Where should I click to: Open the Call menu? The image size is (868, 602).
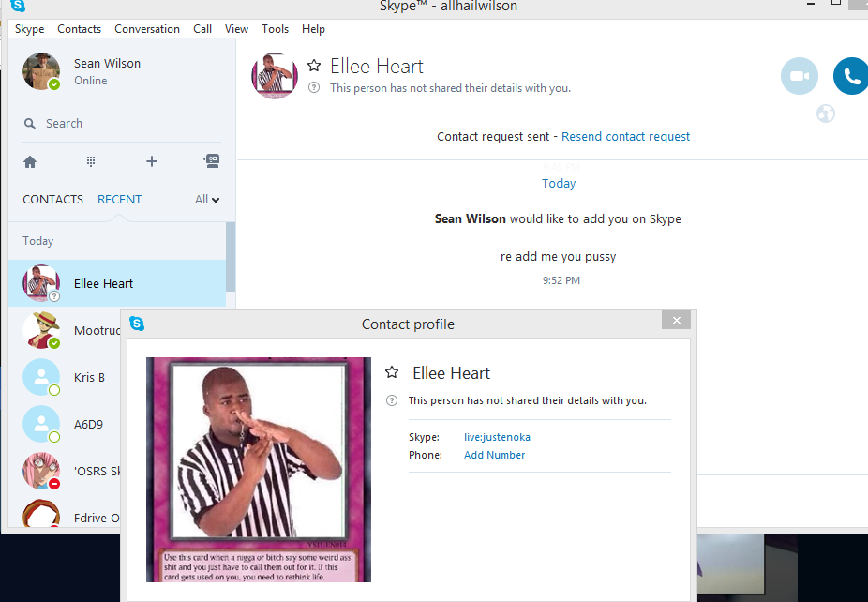click(x=202, y=29)
